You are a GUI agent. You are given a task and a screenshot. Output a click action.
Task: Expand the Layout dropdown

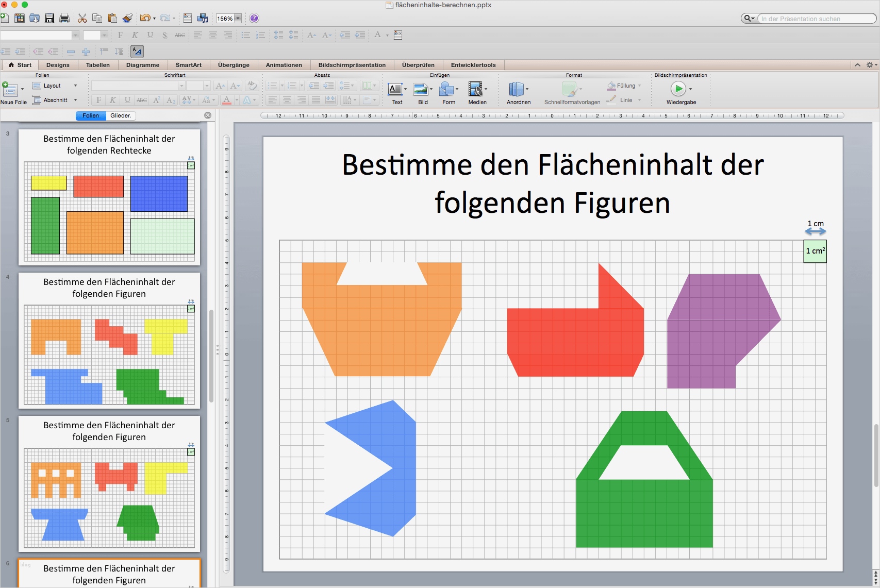pos(75,86)
